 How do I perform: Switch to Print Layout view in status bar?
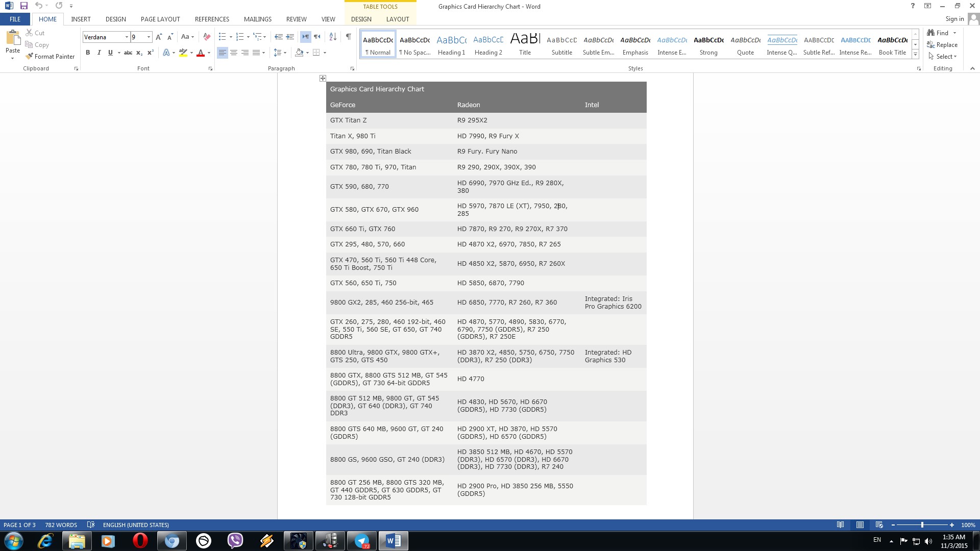[x=860, y=525]
